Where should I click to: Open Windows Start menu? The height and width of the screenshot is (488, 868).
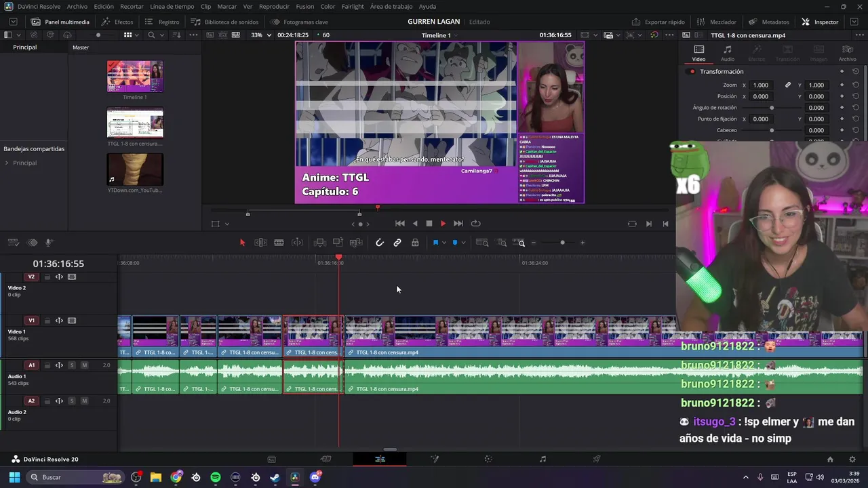click(14, 477)
